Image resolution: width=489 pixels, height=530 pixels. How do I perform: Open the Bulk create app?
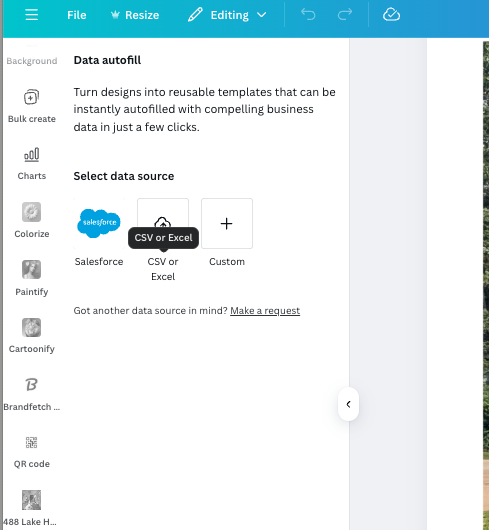click(x=32, y=106)
